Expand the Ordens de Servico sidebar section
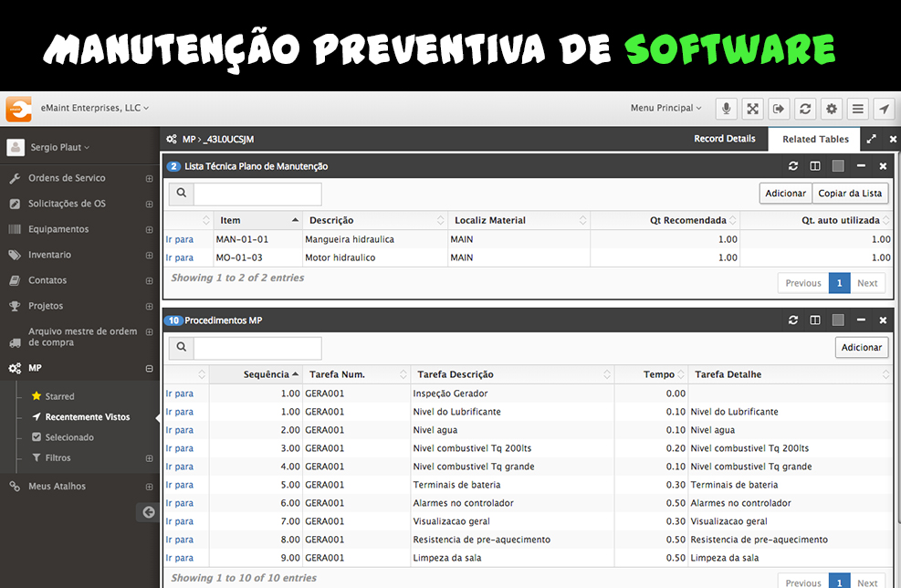901x588 pixels. click(149, 178)
